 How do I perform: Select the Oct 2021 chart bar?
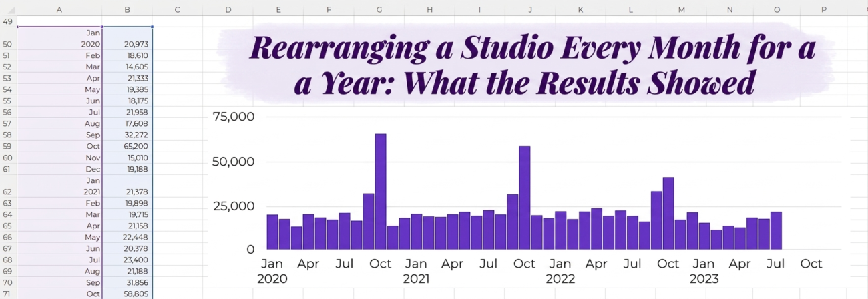525,198
